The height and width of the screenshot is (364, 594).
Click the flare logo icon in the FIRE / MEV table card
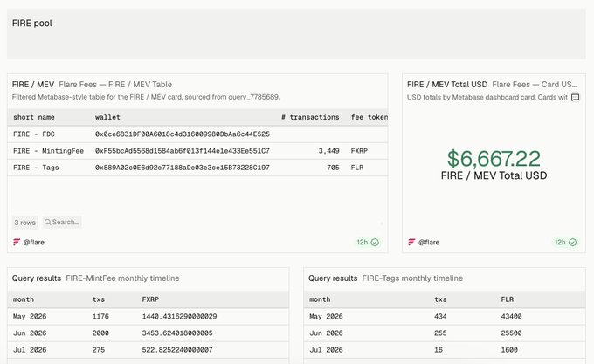click(17, 242)
